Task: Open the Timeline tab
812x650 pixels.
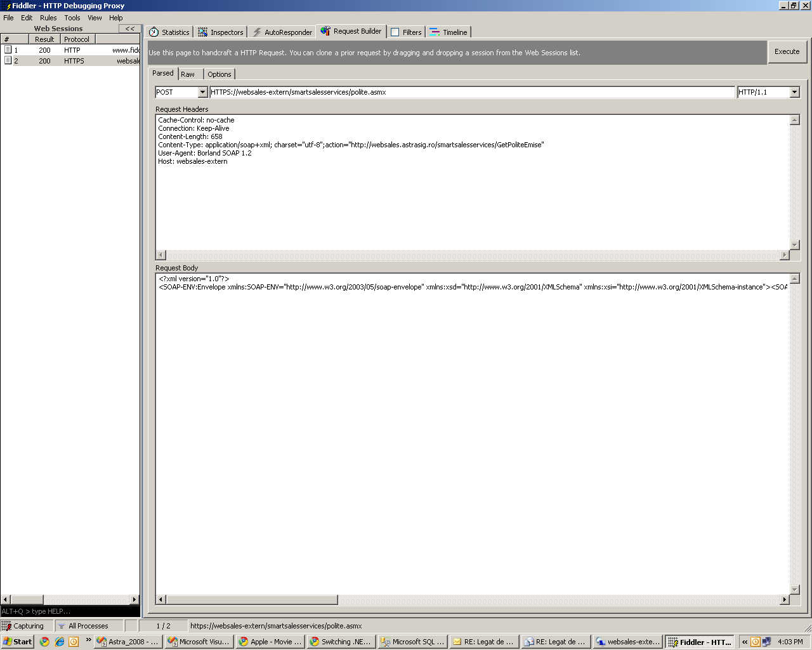Action: click(x=449, y=32)
